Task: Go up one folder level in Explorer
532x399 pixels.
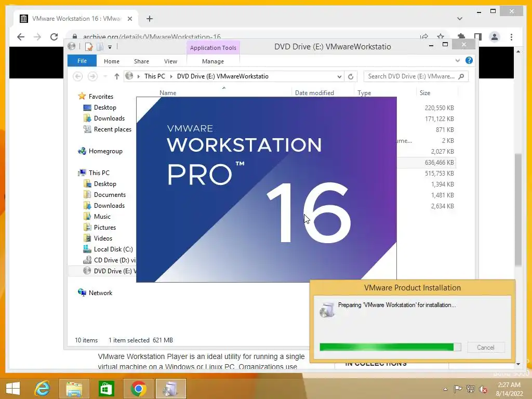Action: [117, 76]
